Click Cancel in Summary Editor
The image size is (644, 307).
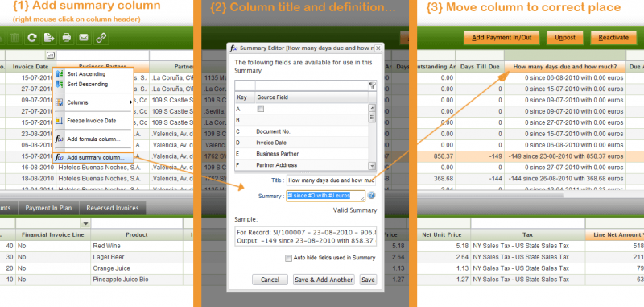270,280
